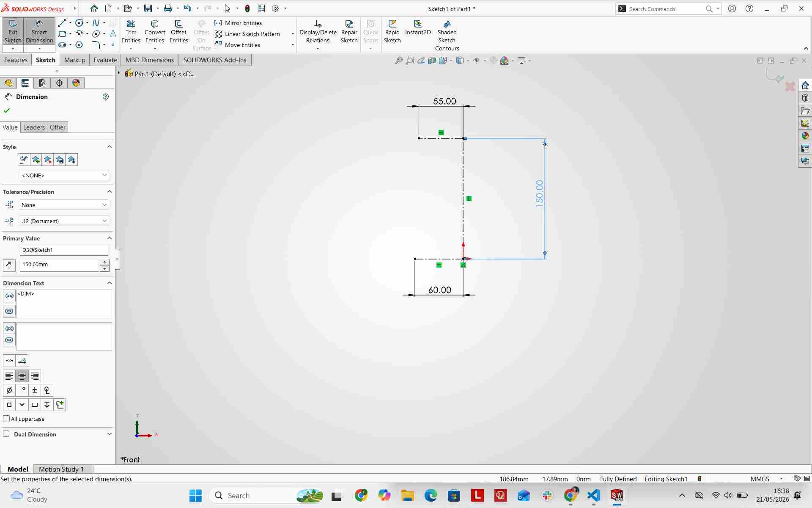Insert the centerline symbol
Viewport: 812px width, 508px height.
tap(47, 390)
